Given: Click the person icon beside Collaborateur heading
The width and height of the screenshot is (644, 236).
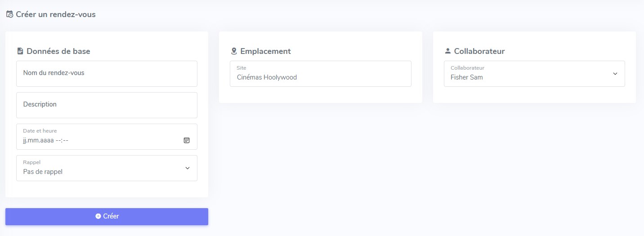Looking at the screenshot, I should pos(447,51).
